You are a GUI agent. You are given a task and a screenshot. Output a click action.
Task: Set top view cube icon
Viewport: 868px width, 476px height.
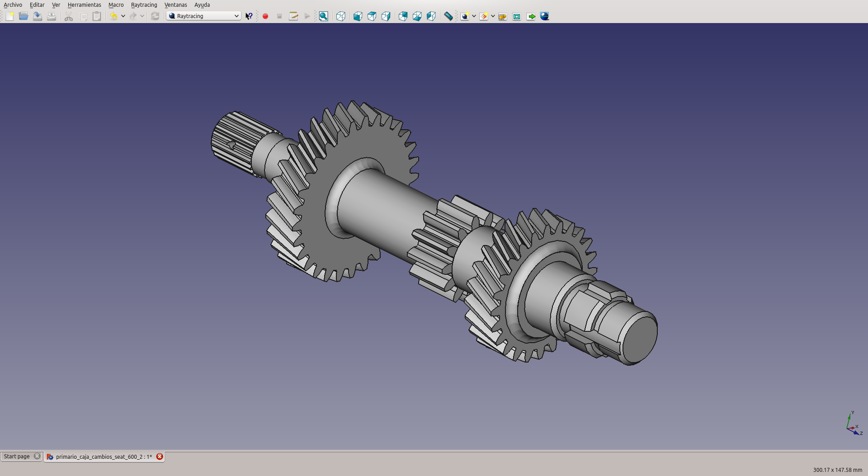[372, 16]
